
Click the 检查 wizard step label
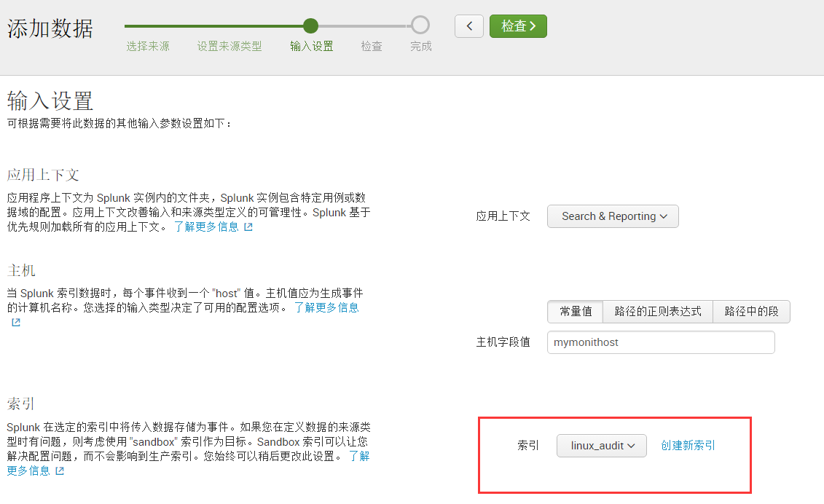372,46
